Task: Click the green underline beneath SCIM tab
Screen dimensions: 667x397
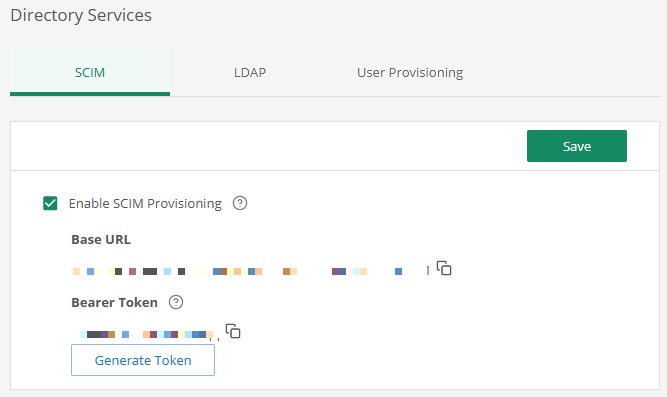Action: click(x=90, y=94)
